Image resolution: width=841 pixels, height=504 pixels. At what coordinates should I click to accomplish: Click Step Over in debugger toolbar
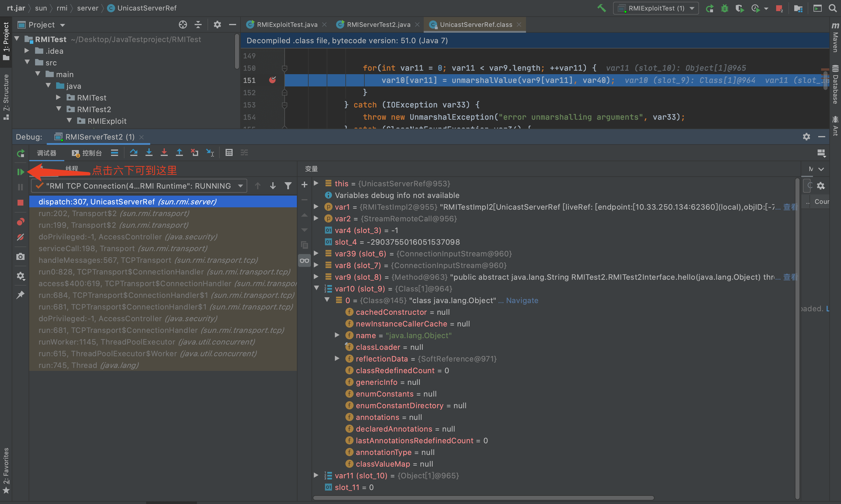tap(134, 152)
